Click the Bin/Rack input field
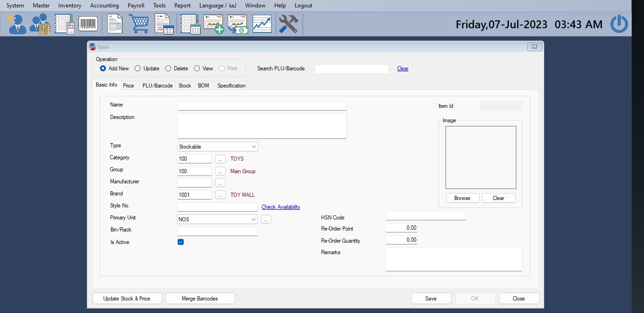 click(x=217, y=232)
